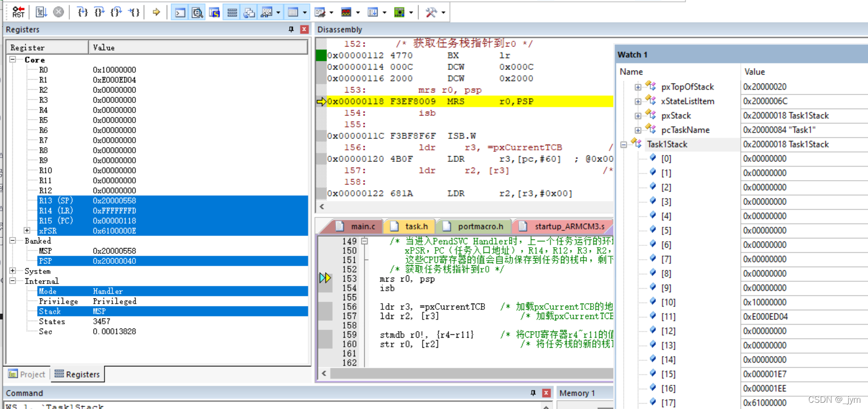
Task: Select the Registers bottom tab
Action: 77,374
